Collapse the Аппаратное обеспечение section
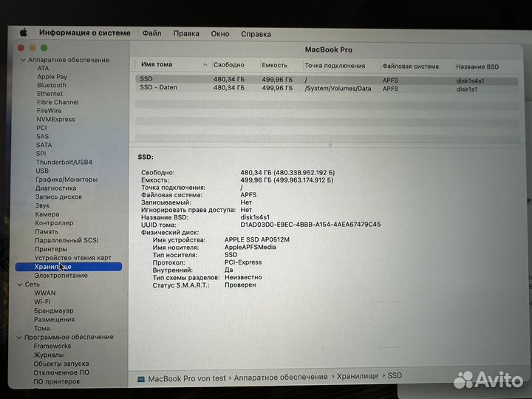 [23, 60]
